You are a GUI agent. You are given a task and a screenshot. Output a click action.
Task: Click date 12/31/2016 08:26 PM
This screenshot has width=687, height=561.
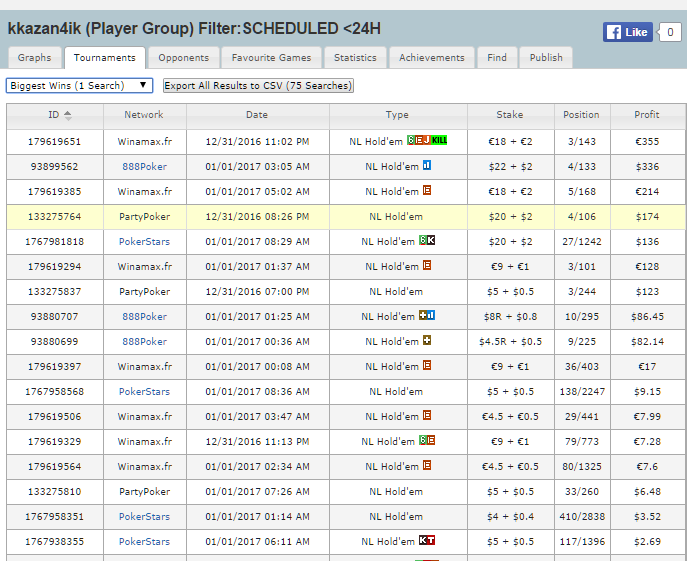(x=257, y=217)
